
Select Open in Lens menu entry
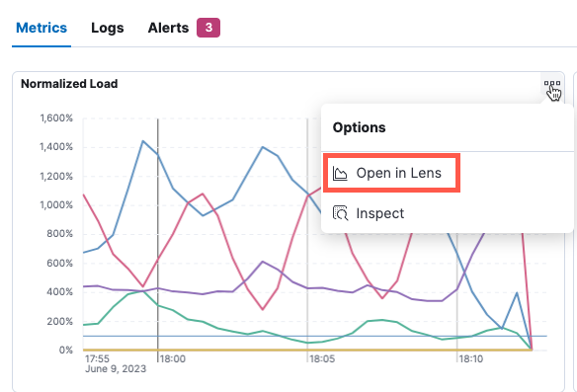(391, 173)
